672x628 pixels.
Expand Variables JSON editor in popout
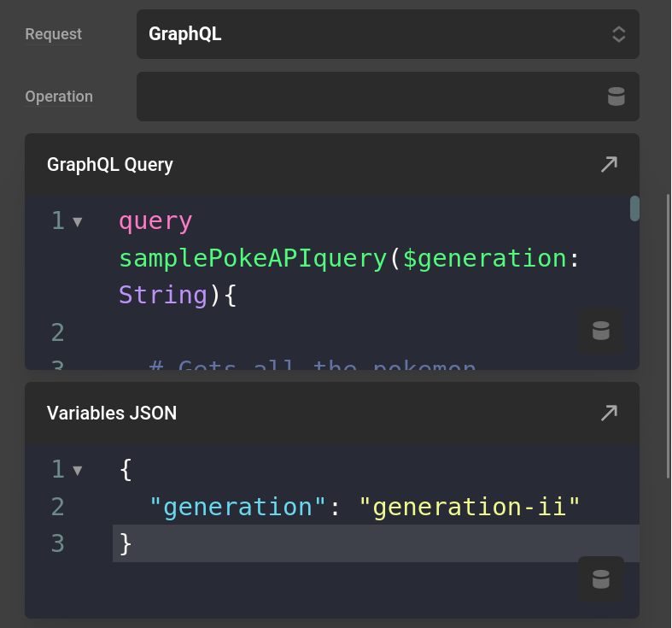(609, 413)
